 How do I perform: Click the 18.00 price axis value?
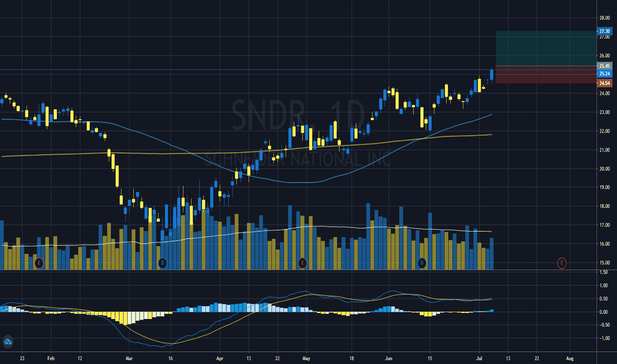[x=604, y=206]
